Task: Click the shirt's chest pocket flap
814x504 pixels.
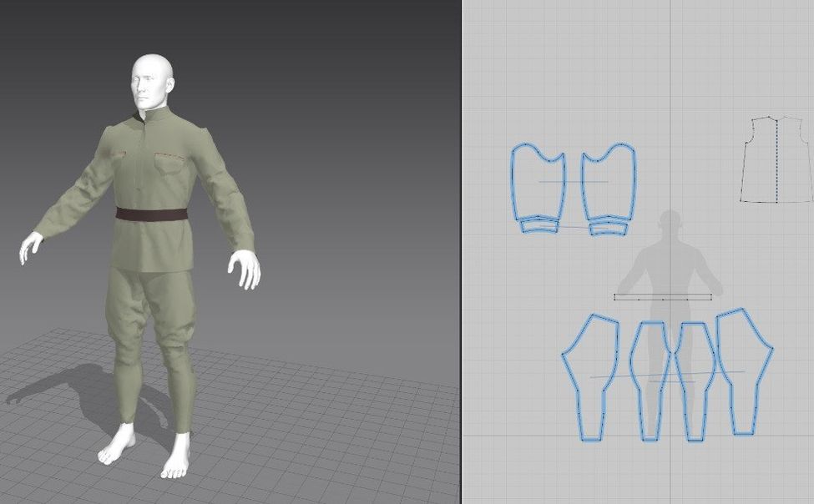Action: point(171,157)
